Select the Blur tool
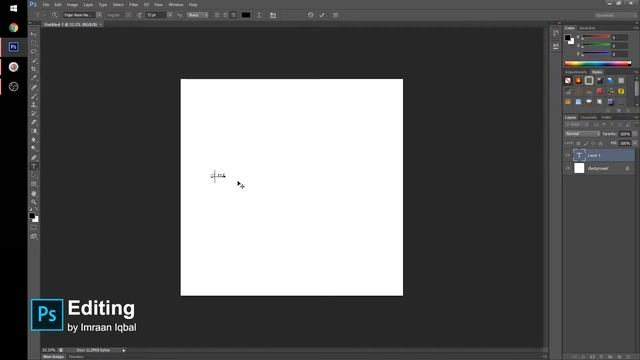Image resolution: width=640 pixels, height=360 pixels. [34, 140]
